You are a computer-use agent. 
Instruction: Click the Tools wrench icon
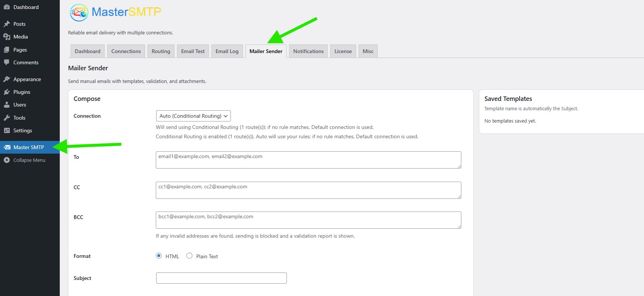point(7,118)
